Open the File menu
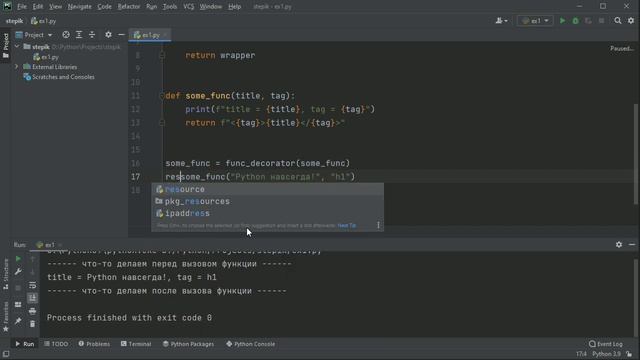640x360 pixels. [22, 7]
